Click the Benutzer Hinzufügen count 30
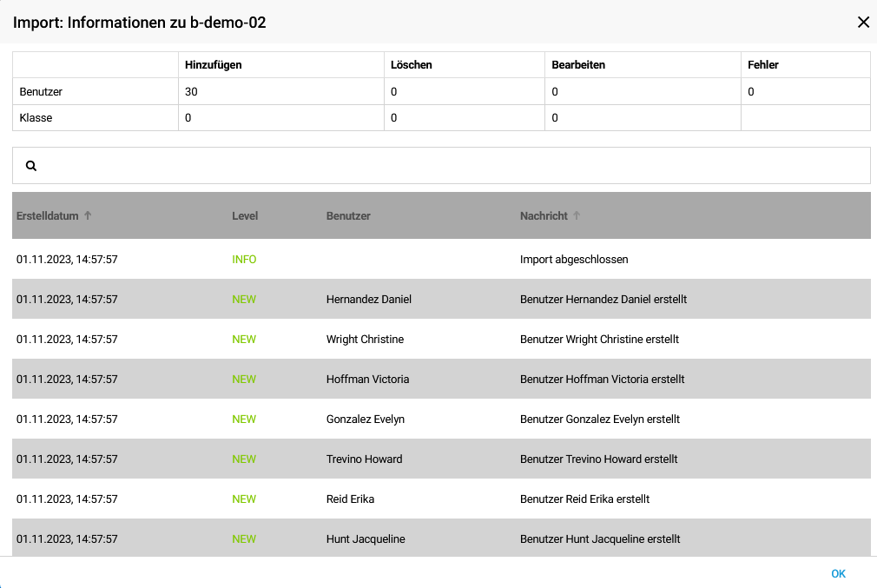Image resolution: width=877 pixels, height=588 pixels. pos(192,91)
